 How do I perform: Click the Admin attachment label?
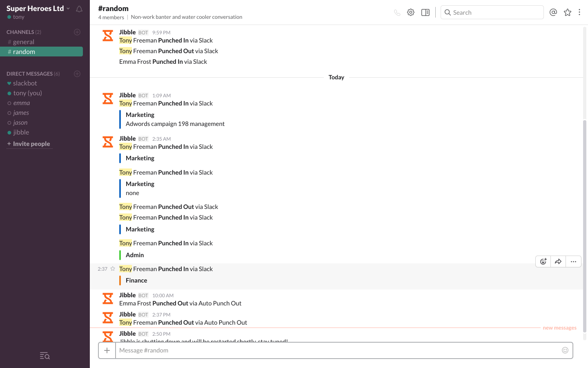click(x=135, y=255)
